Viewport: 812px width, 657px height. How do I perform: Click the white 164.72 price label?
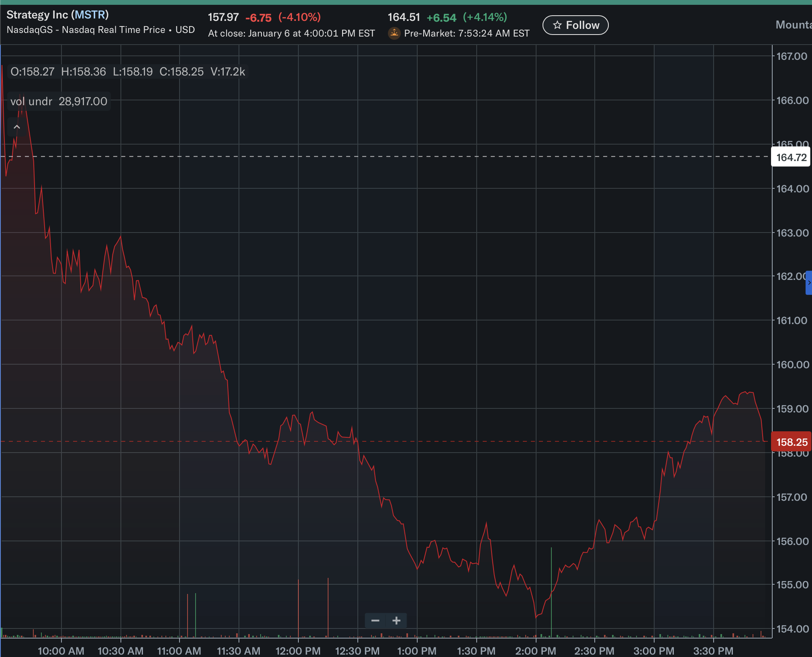pyautogui.click(x=791, y=157)
